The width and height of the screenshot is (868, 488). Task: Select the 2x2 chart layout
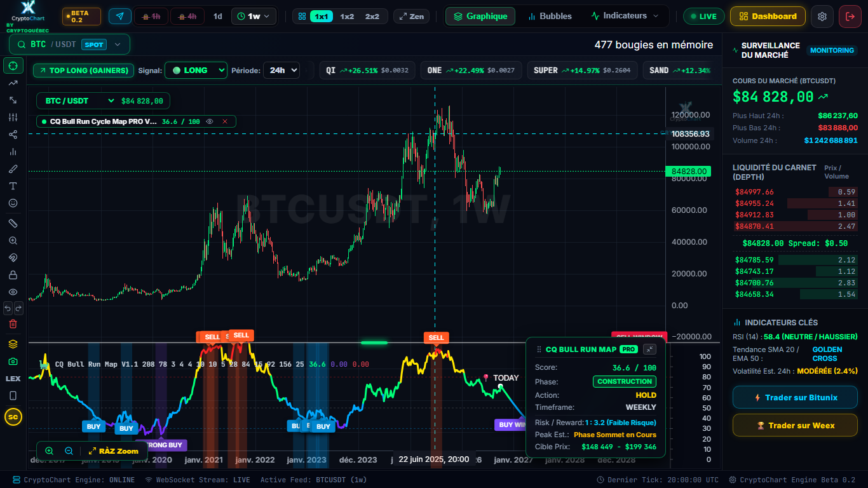[x=372, y=16]
